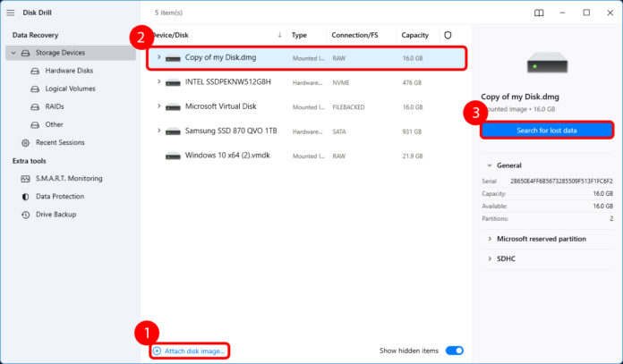Click the large drive image in details panel
Screen dimensions: 623x364
coord(547,63)
